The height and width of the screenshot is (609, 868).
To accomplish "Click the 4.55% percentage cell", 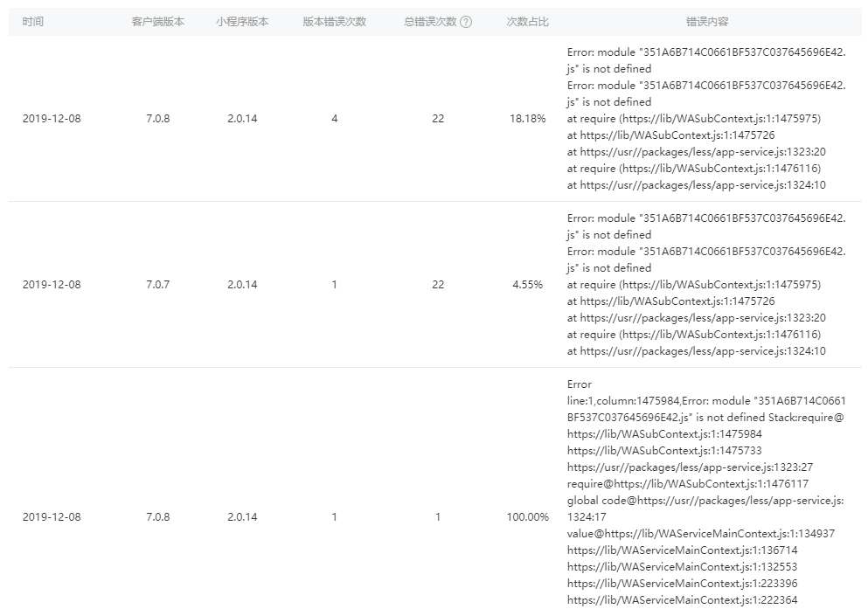I will coord(528,284).
